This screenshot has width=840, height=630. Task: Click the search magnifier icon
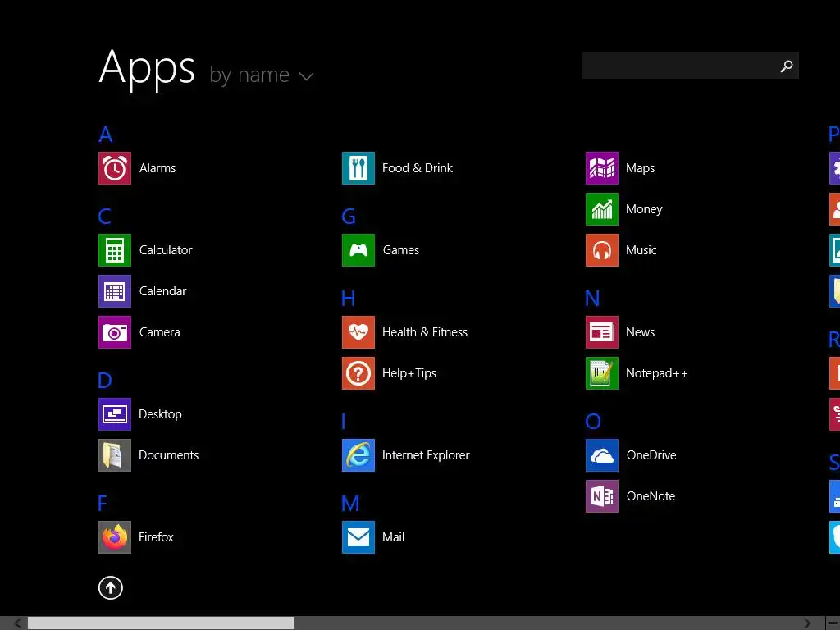787,66
